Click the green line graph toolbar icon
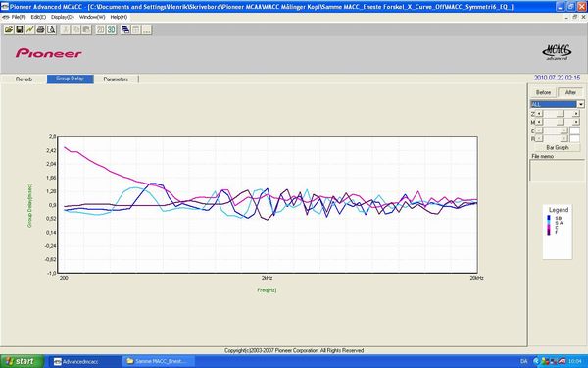Image resolution: width=588 pixels, height=368 pixels. 29,29
